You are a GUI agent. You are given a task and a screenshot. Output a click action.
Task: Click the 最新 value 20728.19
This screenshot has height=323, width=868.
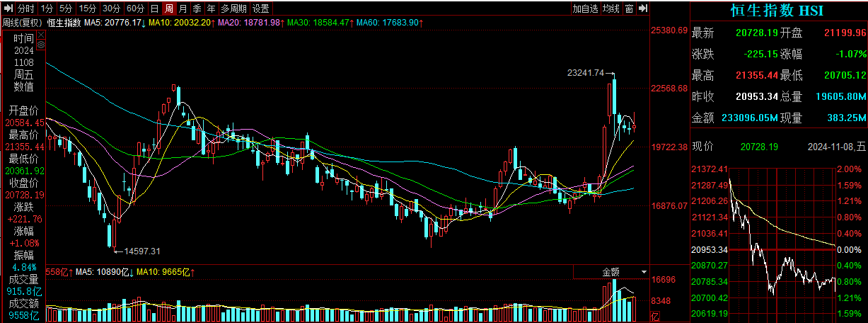(756, 33)
